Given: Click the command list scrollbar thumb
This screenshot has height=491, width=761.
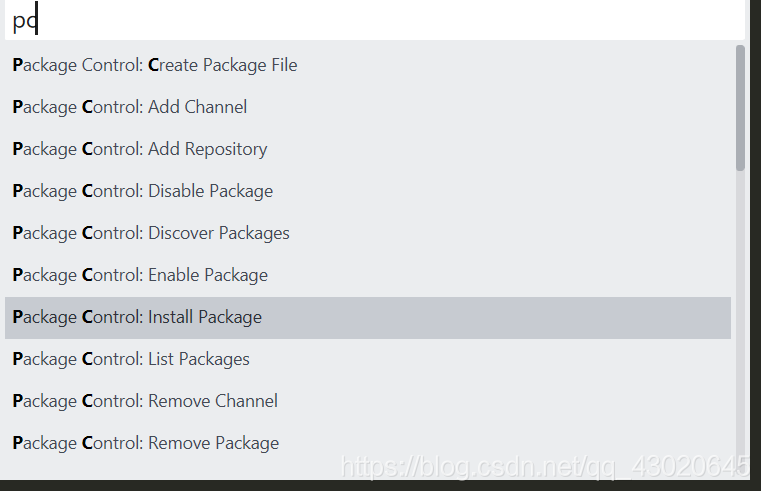Looking at the screenshot, I should pyautogui.click(x=740, y=108).
